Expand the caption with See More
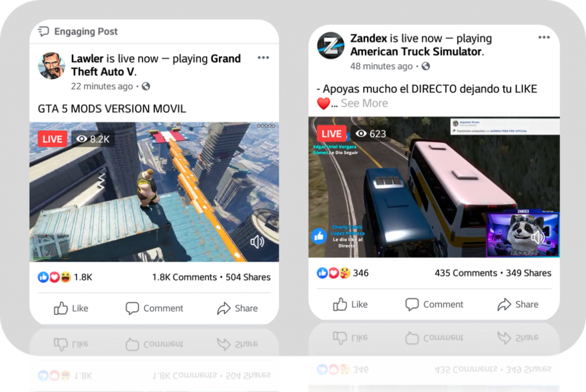586x392 pixels. [364, 103]
